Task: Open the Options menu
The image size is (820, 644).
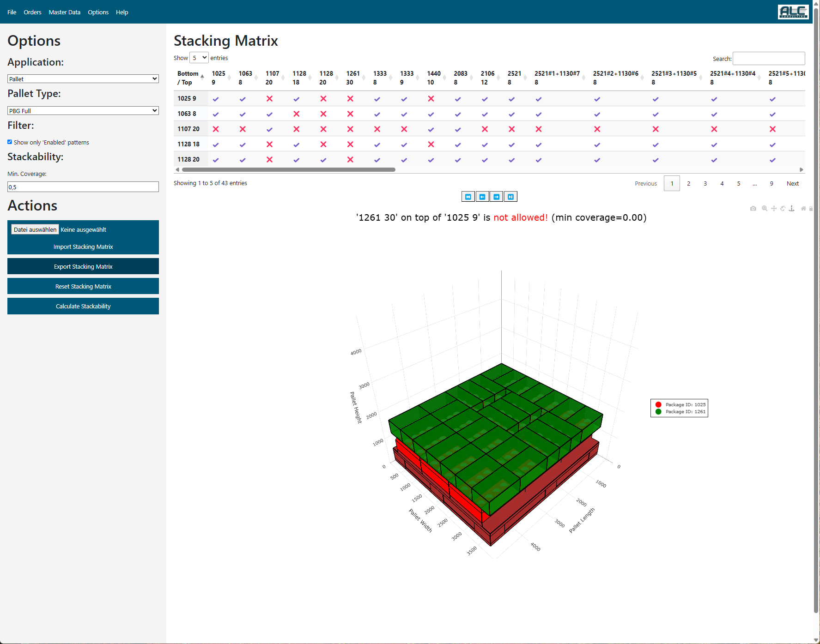Action: point(98,12)
